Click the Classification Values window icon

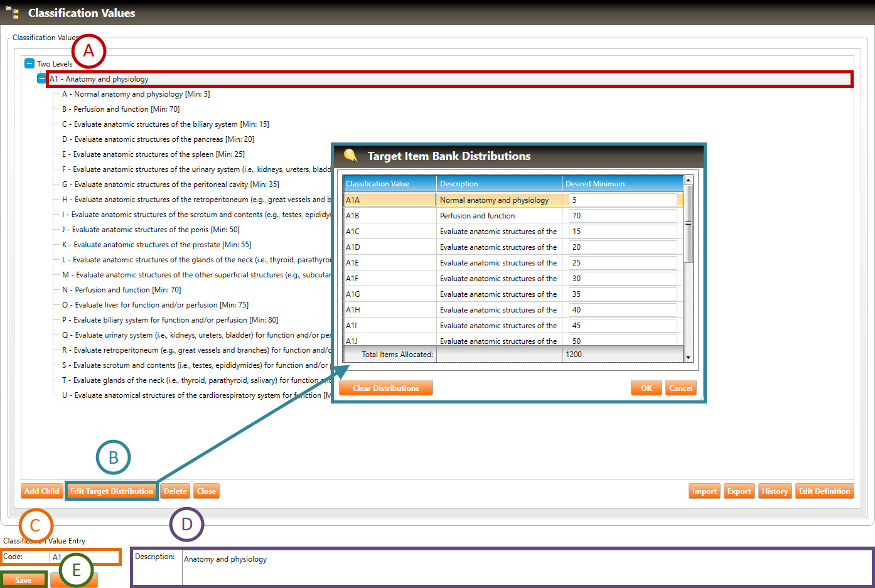click(12, 13)
